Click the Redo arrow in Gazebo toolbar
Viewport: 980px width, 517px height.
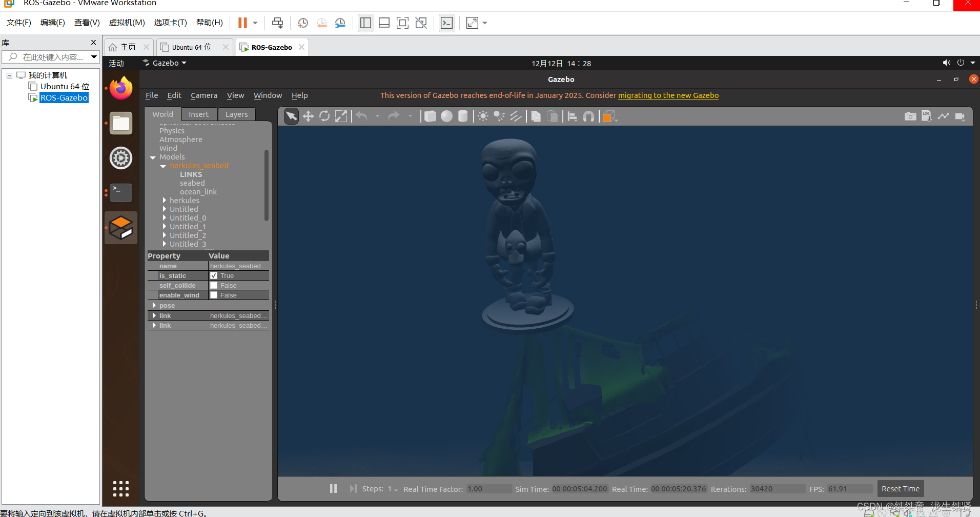(x=394, y=116)
